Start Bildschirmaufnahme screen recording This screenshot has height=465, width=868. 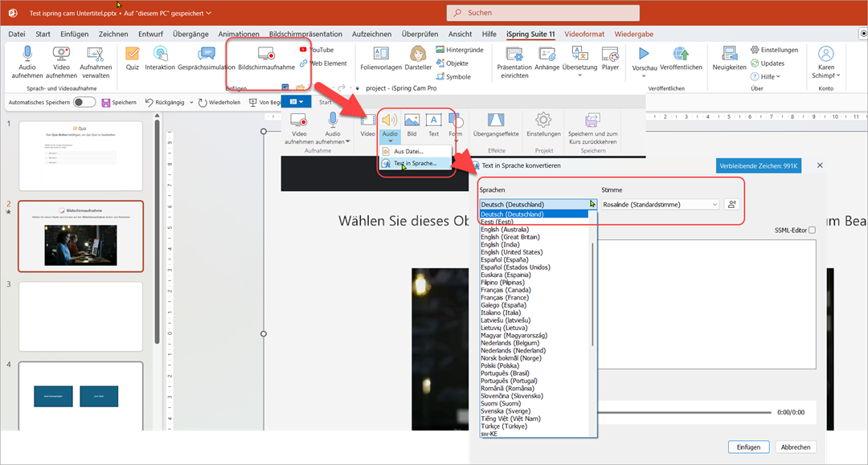(266, 55)
